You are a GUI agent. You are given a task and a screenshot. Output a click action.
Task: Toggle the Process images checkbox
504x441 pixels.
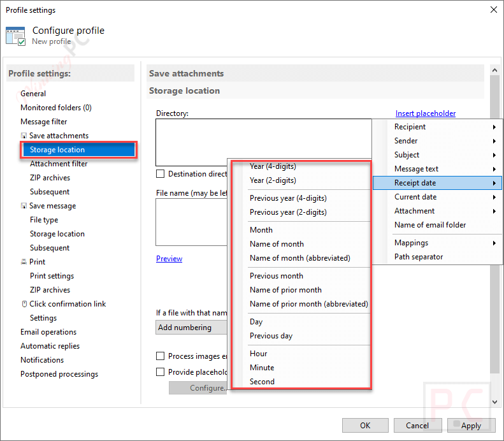[x=161, y=356]
